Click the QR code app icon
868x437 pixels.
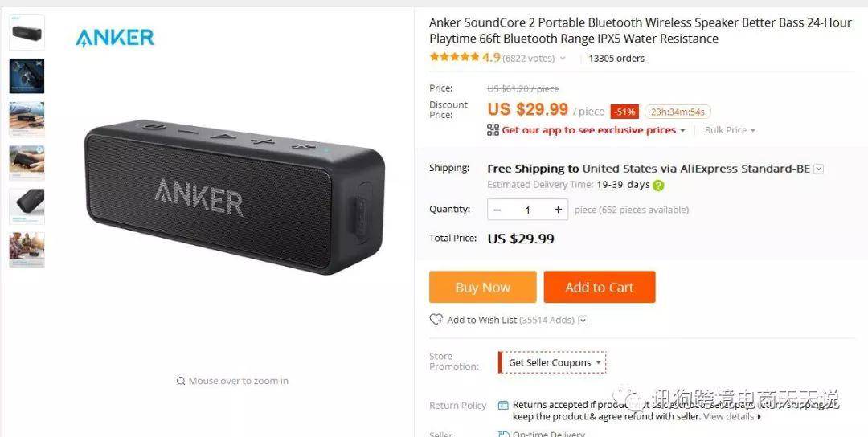tap(493, 130)
